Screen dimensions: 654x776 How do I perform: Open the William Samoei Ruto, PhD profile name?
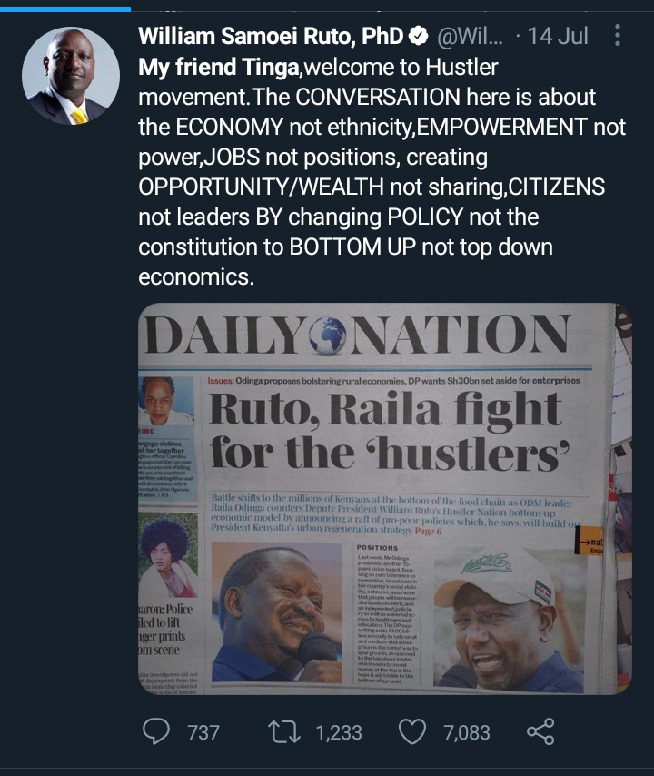point(270,36)
